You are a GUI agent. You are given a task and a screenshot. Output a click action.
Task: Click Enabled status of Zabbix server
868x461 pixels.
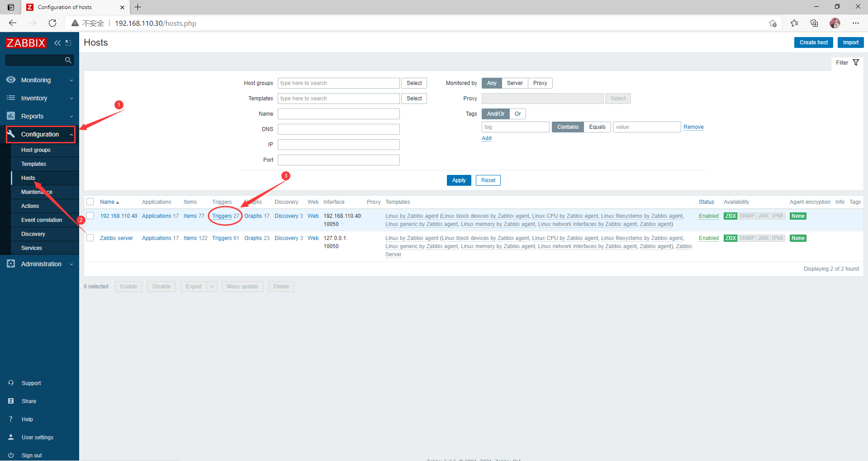(708, 238)
